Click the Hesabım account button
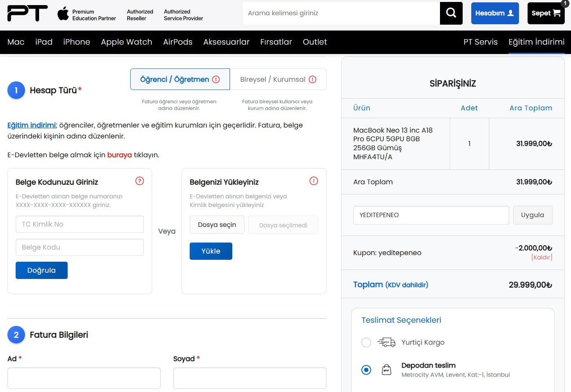Image resolution: width=571 pixels, height=392 pixels. (x=495, y=13)
